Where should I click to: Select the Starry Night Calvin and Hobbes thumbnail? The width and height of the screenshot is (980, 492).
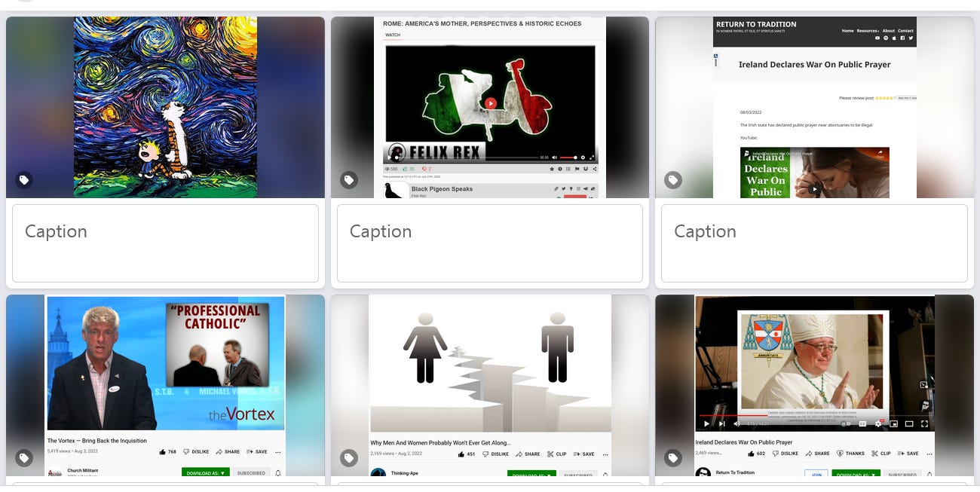tap(165, 107)
